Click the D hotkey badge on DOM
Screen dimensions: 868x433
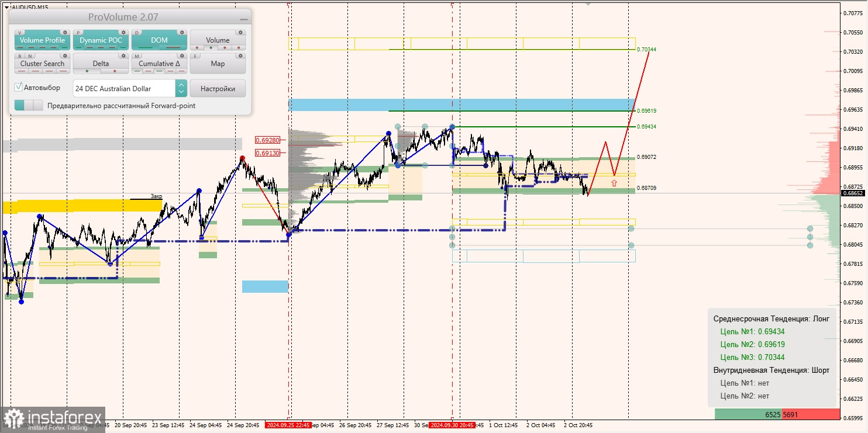137,33
